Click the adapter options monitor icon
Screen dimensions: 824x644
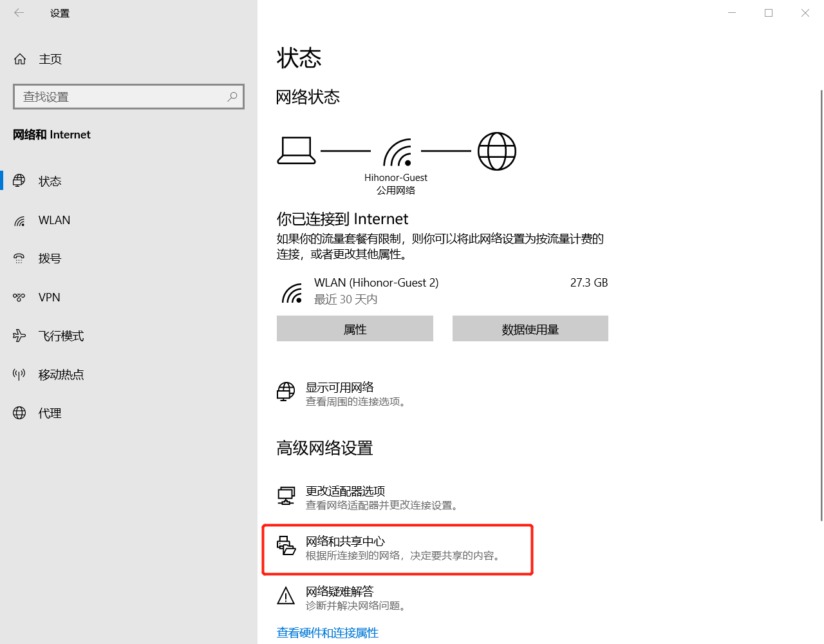286,496
